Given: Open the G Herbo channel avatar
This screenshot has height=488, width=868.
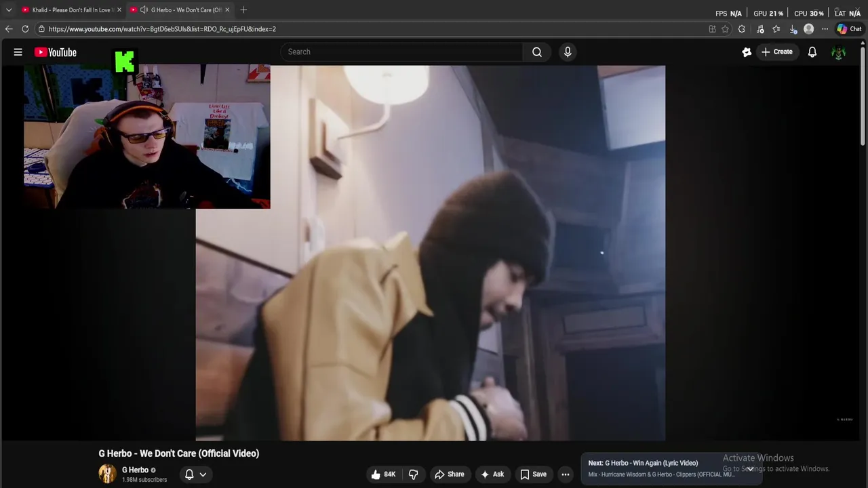Looking at the screenshot, I should pyautogui.click(x=107, y=474).
